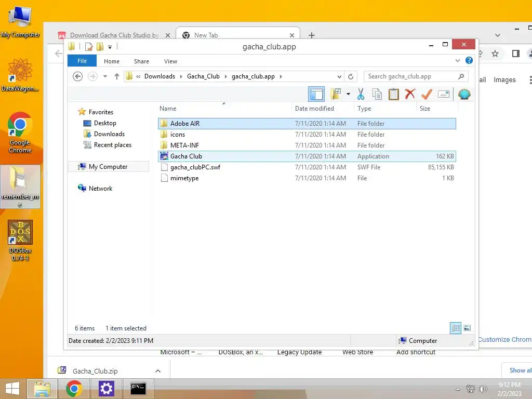The height and width of the screenshot is (399, 532).
Task: Click the search magnifier icon
Action: coord(461,76)
